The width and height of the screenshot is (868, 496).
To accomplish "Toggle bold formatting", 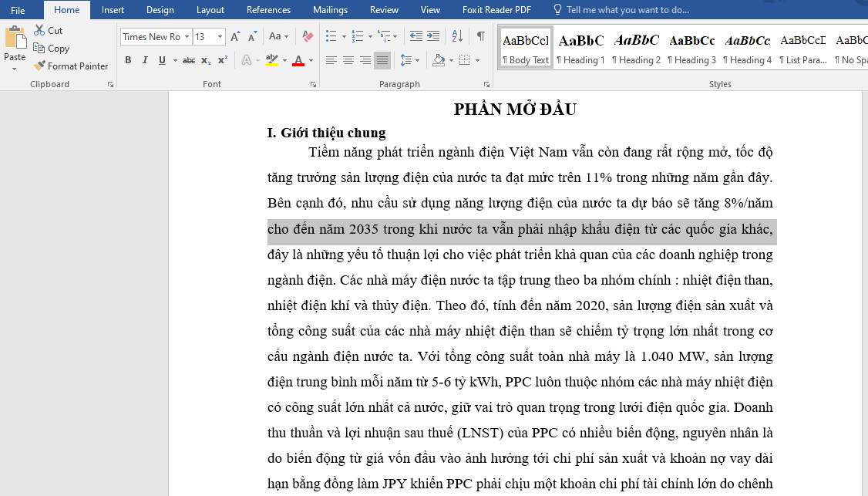I will point(128,60).
